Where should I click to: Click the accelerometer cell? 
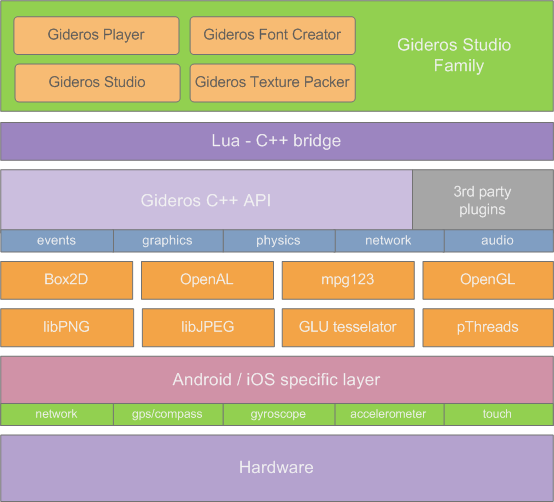[389, 414]
